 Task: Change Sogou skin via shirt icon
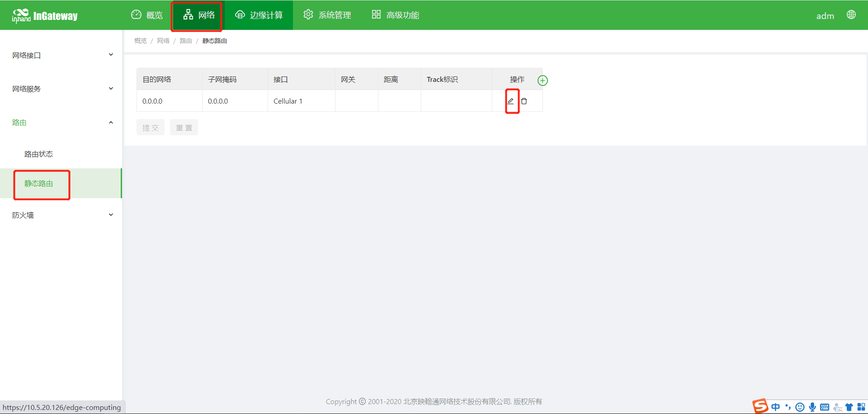[849, 407]
